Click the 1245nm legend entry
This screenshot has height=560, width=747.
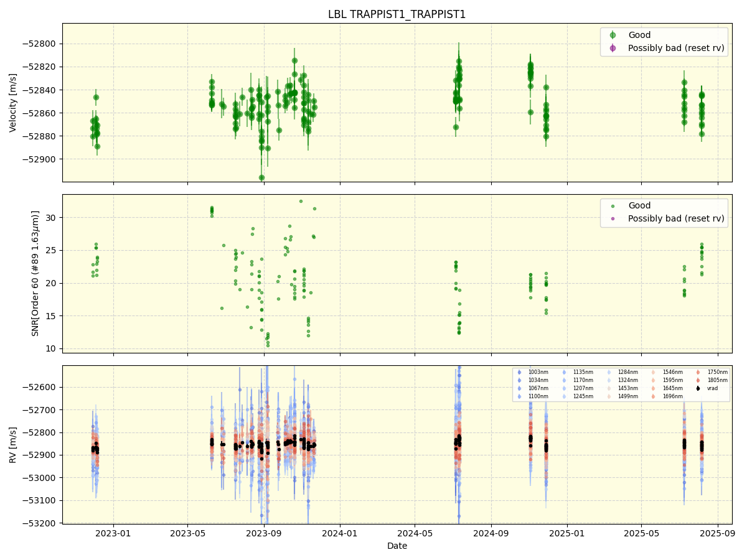pyautogui.click(x=578, y=396)
